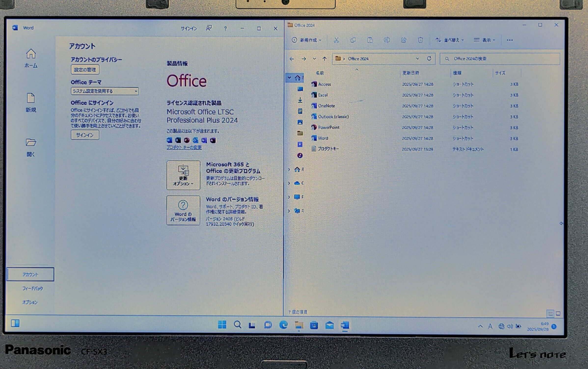Image resolution: width=588 pixels, height=369 pixels.
Task: Open the Update Options dropdown button
Action: [x=183, y=175]
